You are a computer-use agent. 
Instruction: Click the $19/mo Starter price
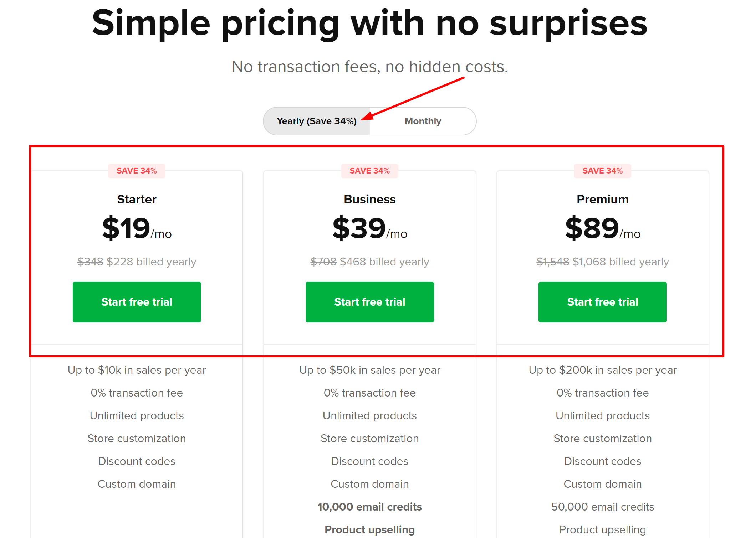click(137, 228)
